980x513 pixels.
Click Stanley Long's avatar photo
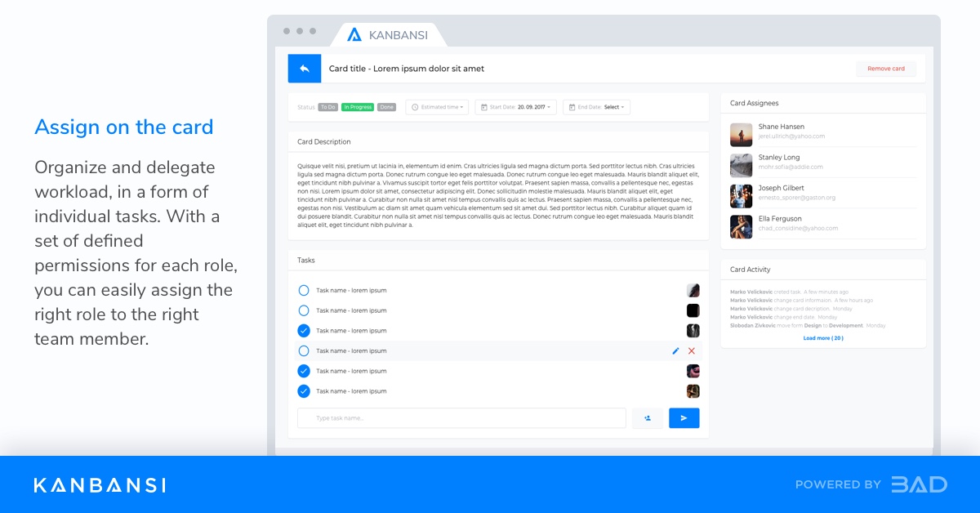(741, 165)
